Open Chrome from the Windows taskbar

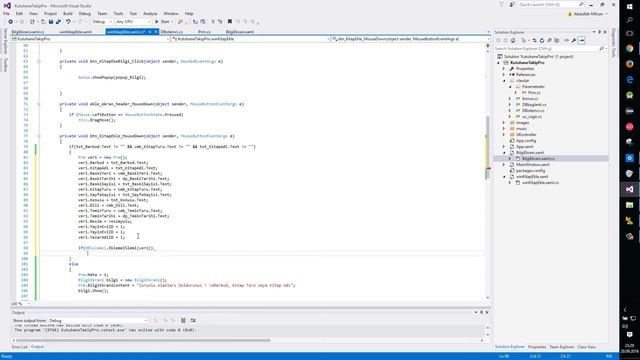pyautogui.click(x=629, y=49)
